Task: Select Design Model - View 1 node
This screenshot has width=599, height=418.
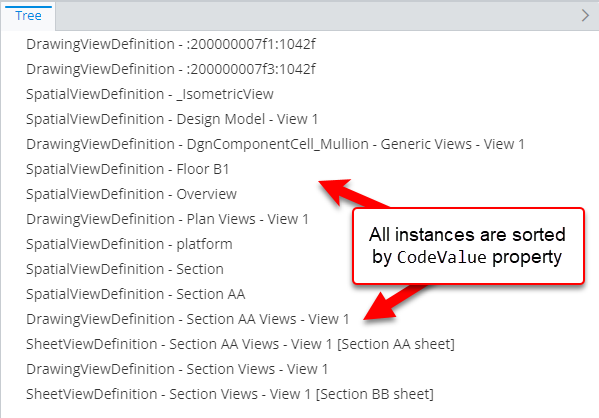Action: tap(172, 119)
